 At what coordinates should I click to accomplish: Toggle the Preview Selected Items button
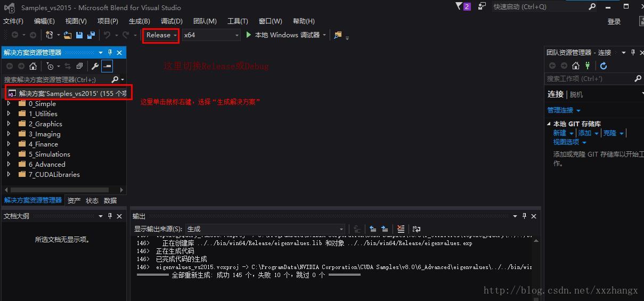click(x=107, y=66)
